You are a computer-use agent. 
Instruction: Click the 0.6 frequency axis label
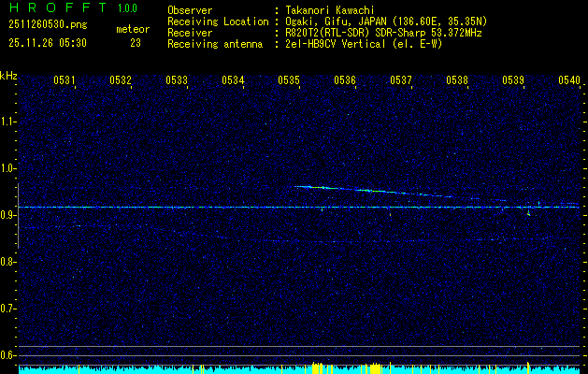click(8, 355)
